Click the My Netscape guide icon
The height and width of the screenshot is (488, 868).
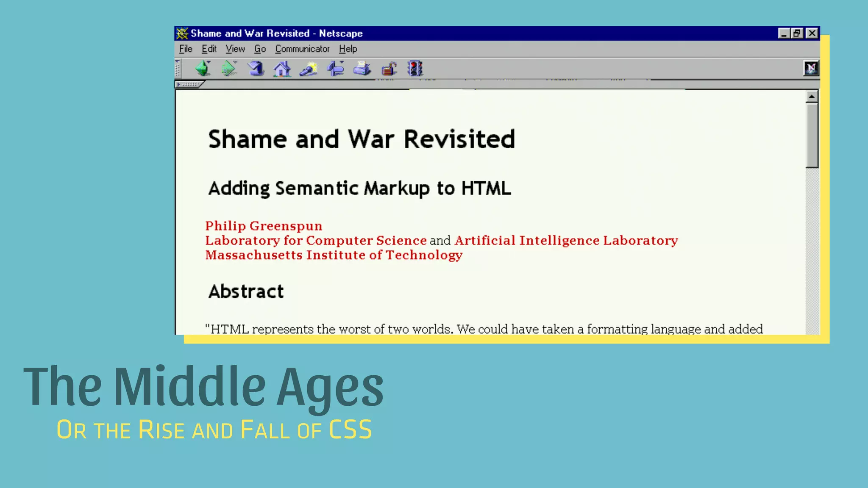click(x=336, y=68)
